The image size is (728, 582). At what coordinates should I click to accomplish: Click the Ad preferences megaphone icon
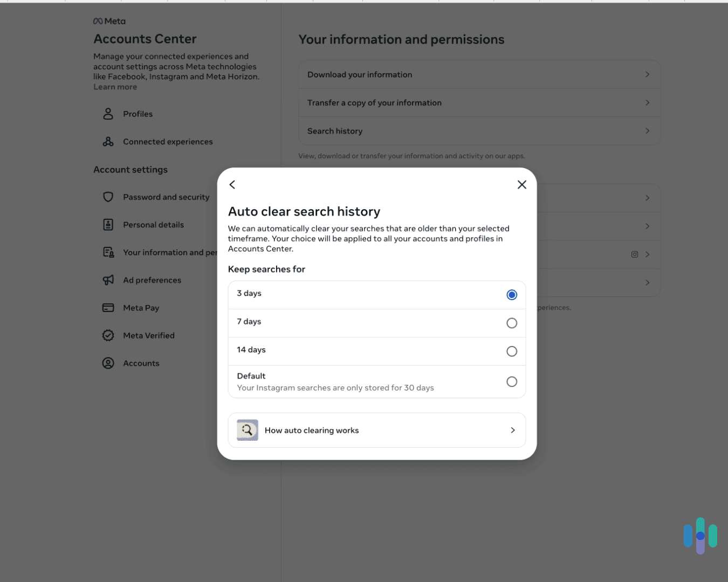tap(108, 280)
